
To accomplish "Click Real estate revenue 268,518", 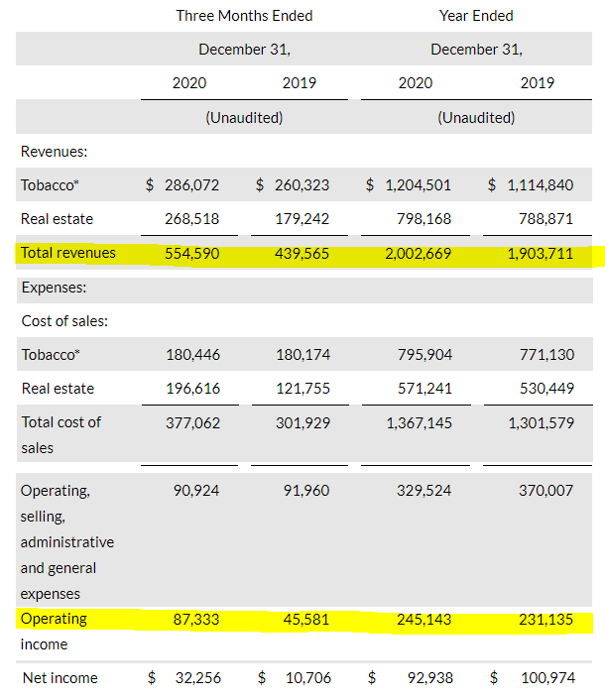I will [x=192, y=219].
